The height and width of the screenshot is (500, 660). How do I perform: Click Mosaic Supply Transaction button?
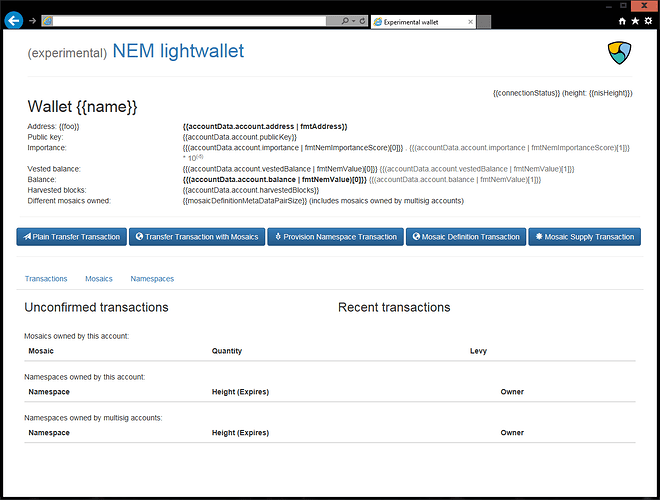(585, 237)
